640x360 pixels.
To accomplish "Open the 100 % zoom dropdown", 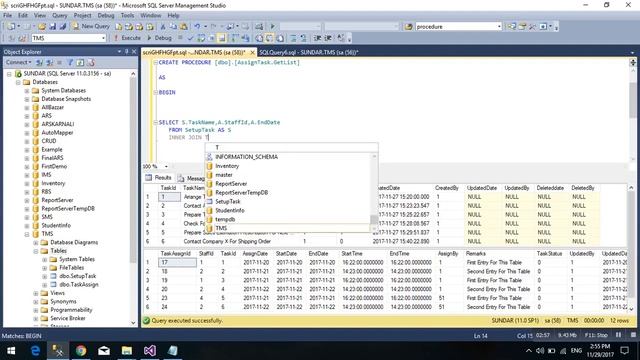I will pyautogui.click(x=166, y=167).
